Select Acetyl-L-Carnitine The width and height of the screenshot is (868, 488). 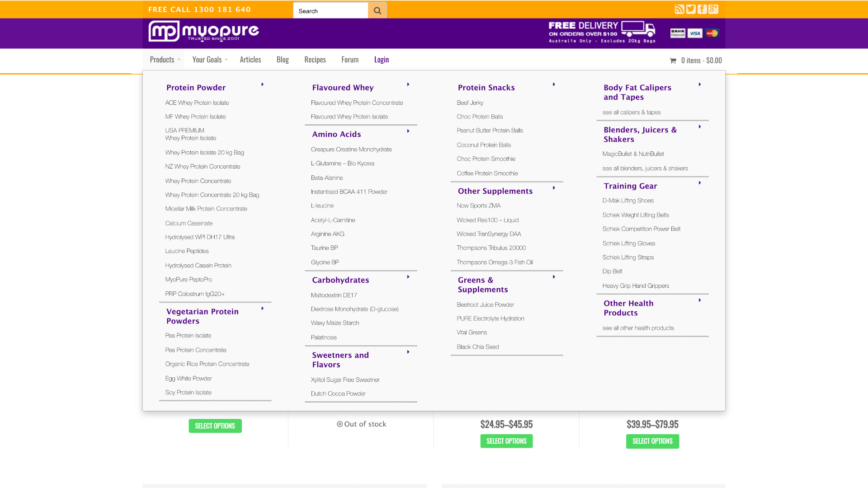pos(333,221)
